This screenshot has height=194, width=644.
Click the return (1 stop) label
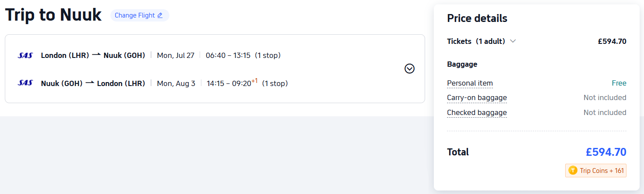tap(275, 83)
